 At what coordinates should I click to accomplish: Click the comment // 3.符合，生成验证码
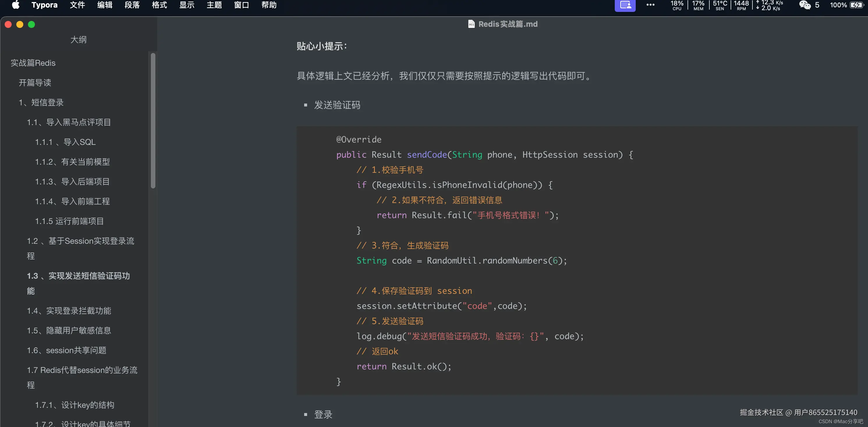[x=402, y=245]
